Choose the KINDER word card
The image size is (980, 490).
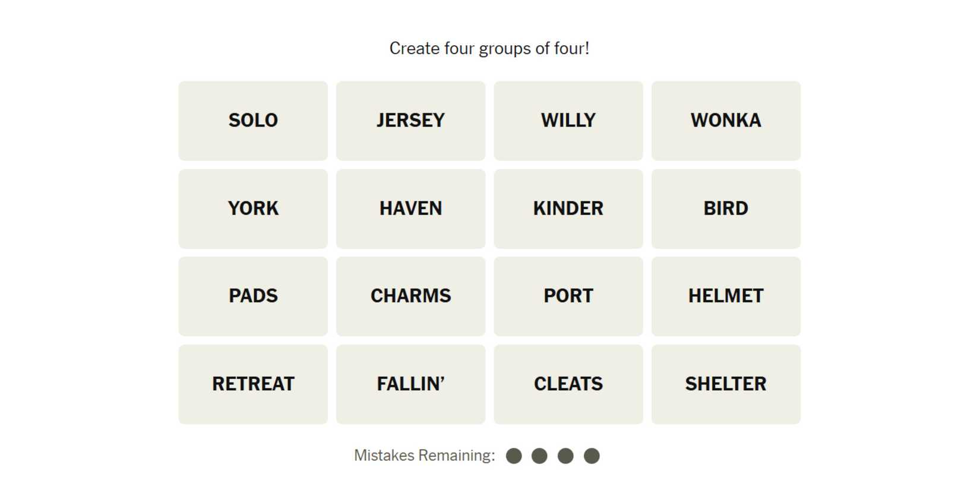point(568,208)
